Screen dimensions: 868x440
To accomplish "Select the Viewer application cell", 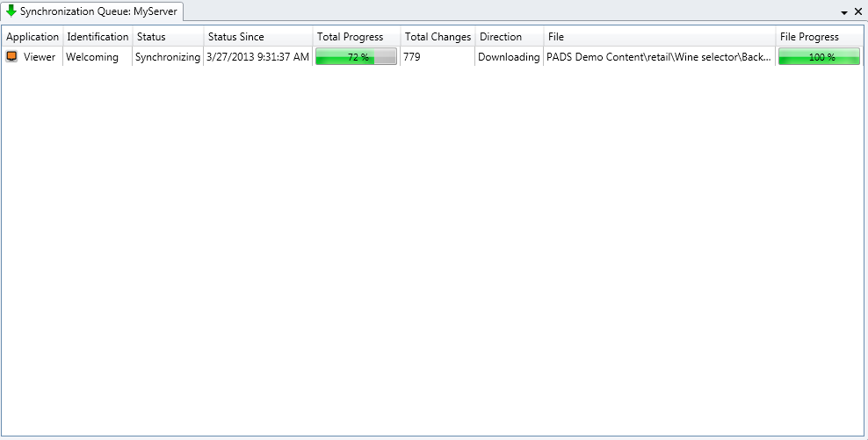I will click(33, 56).
